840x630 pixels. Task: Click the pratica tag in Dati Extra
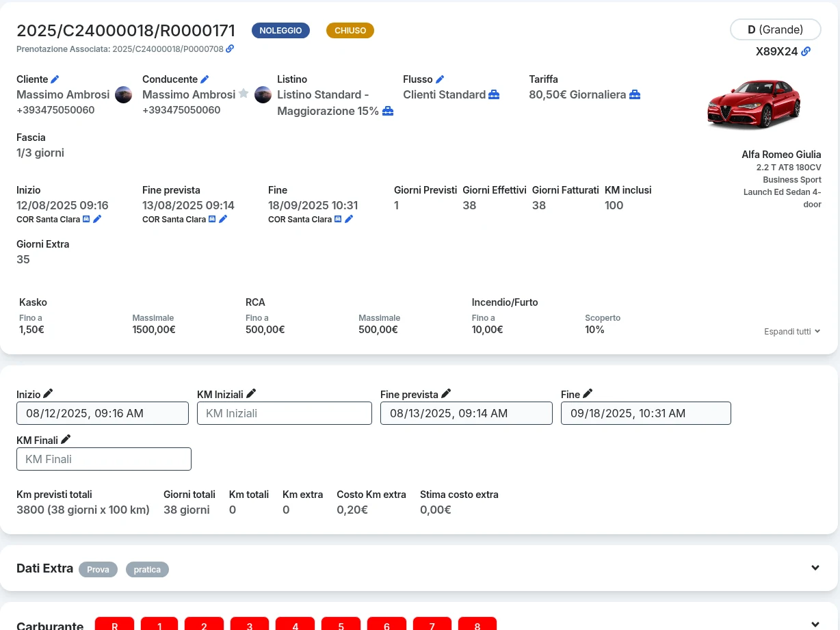pos(147,569)
